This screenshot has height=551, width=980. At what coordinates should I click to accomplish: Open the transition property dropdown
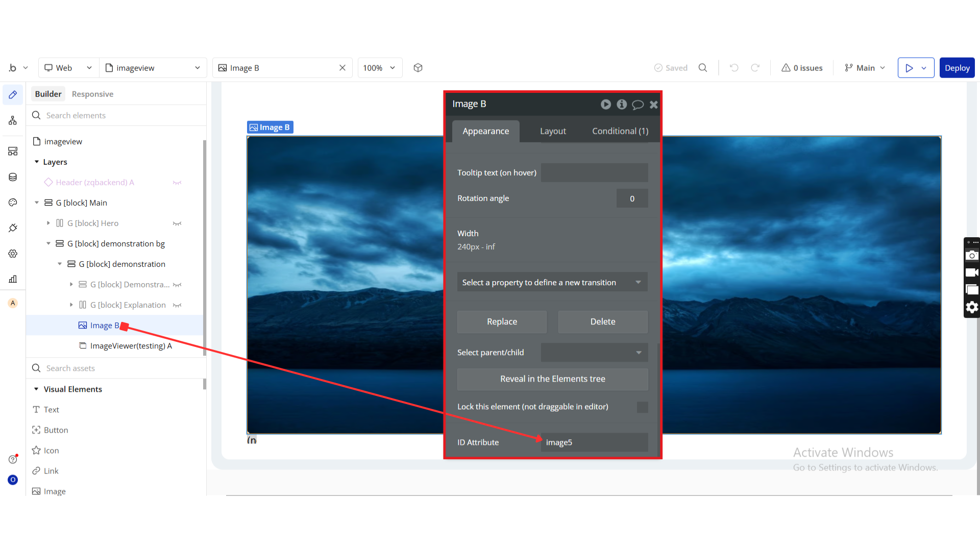coord(552,282)
